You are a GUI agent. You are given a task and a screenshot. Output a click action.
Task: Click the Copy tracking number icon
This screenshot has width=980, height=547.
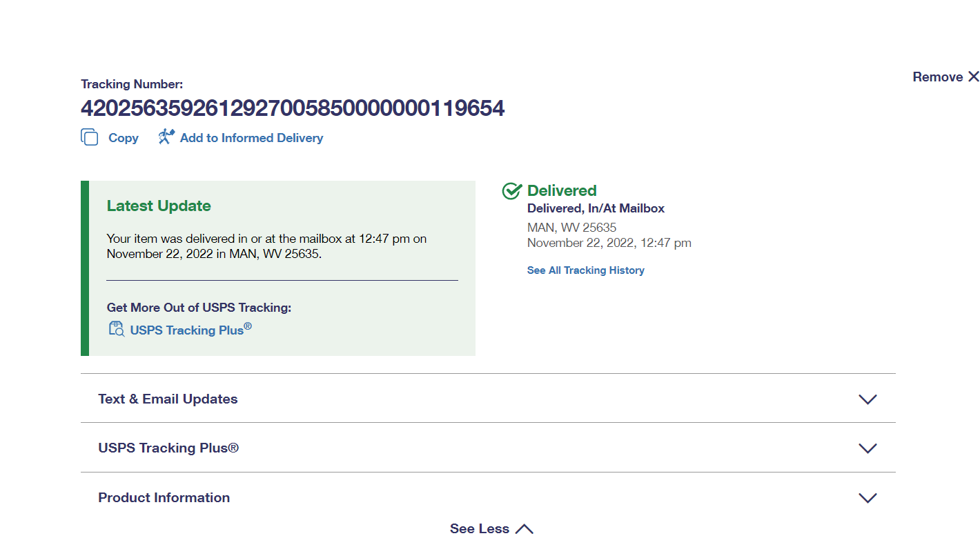click(90, 137)
